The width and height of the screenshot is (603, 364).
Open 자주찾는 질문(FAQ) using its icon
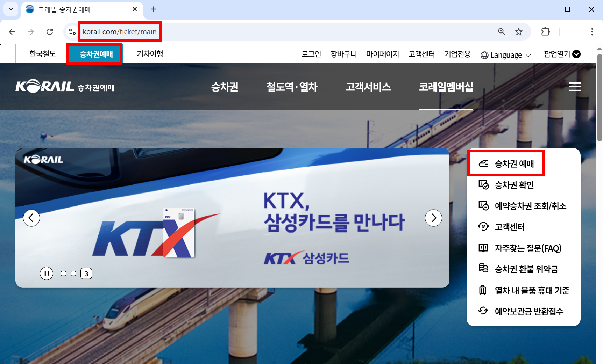pyautogui.click(x=484, y=248)
